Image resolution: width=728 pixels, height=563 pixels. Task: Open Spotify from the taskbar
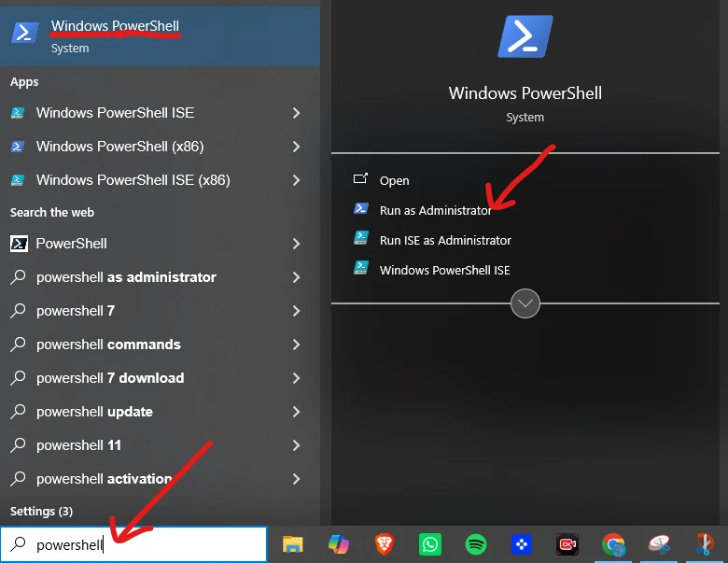475,544
